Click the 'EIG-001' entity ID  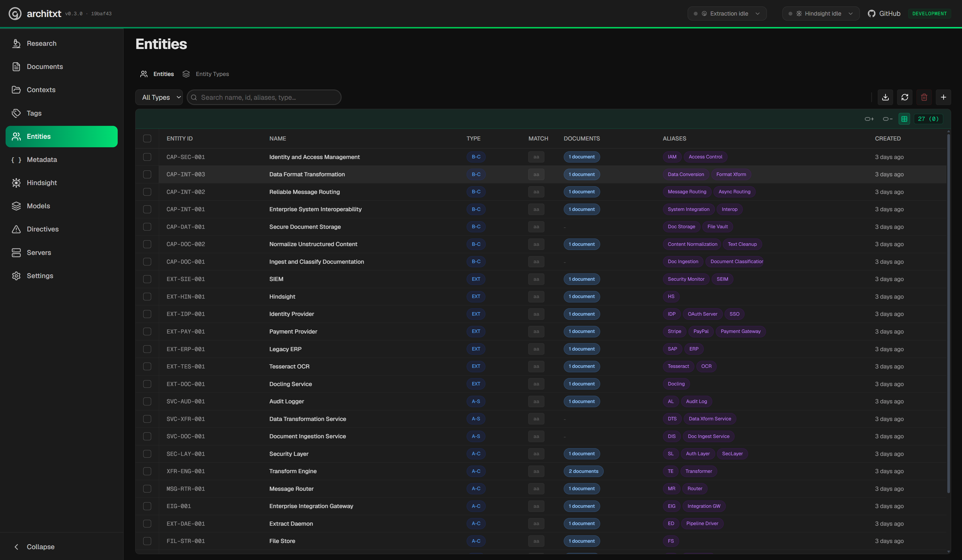(179, 506)
